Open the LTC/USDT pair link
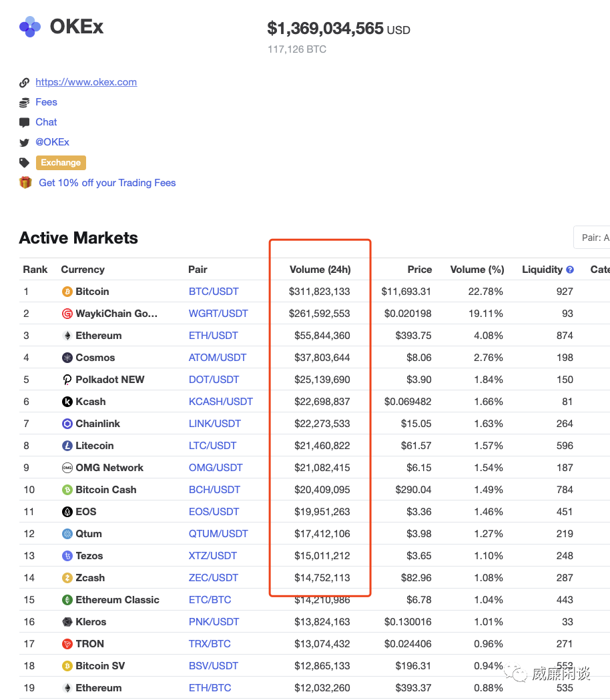Viewport: 610px width, 700px height. [212, 446]
